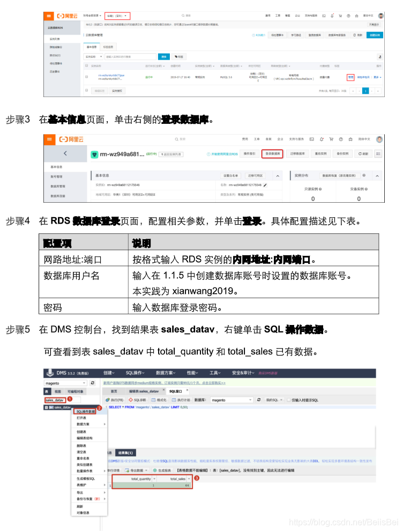Open the user avatar in the instance detail console

[379, 139]
